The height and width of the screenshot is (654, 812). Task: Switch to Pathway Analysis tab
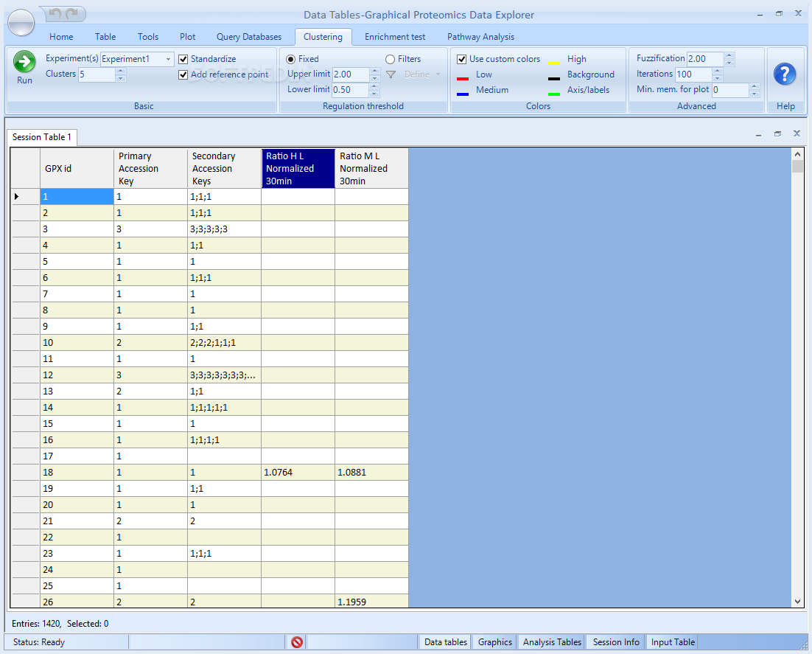(x=480, y=37)
